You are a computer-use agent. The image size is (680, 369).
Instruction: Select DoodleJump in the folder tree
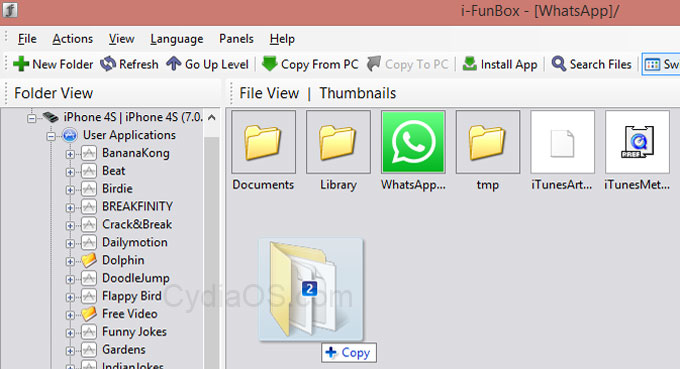click(x=136, y=278)
